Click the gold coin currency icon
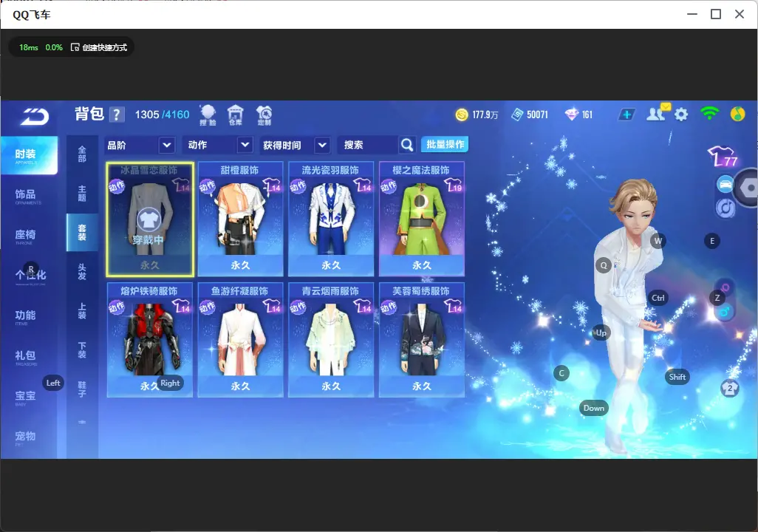The height and width of the screenshot is (532, 758). (462, 115)
